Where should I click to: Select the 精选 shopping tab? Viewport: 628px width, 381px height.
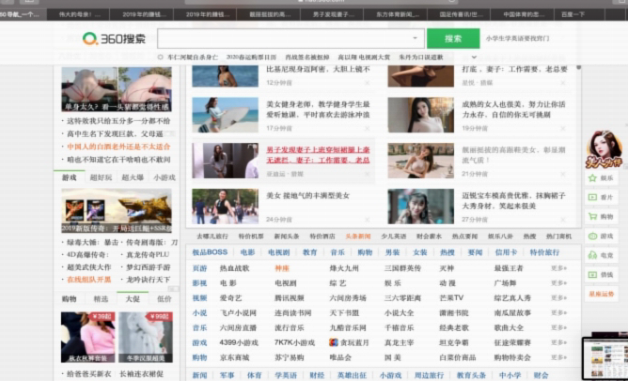(101, 298)
